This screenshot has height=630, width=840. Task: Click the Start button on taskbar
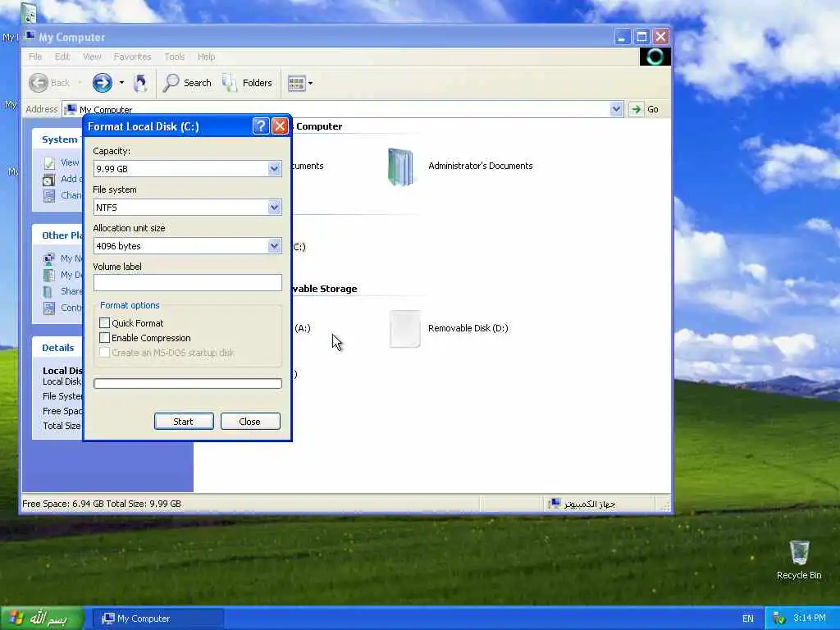click(43, 619)
